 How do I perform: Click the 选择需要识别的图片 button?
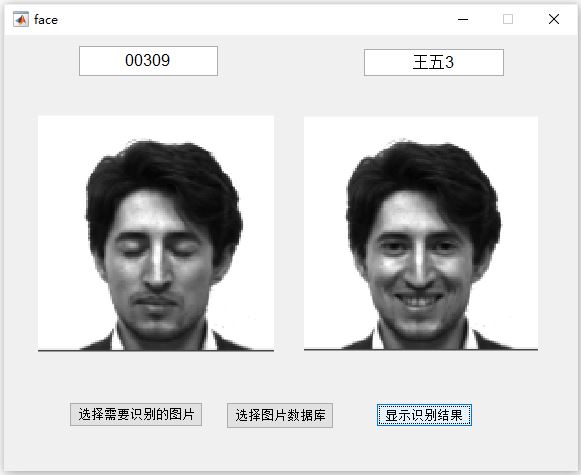click(x=136, y=415)
